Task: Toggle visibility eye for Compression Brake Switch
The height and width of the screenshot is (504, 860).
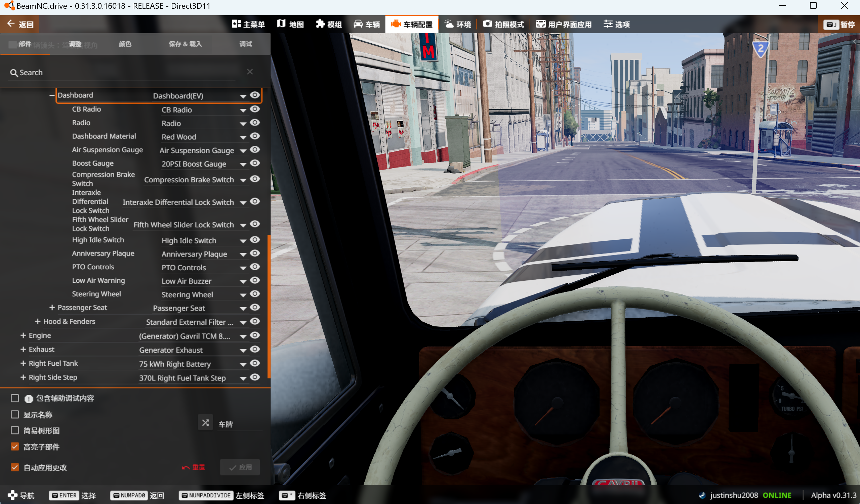Action: coord(255,179)
